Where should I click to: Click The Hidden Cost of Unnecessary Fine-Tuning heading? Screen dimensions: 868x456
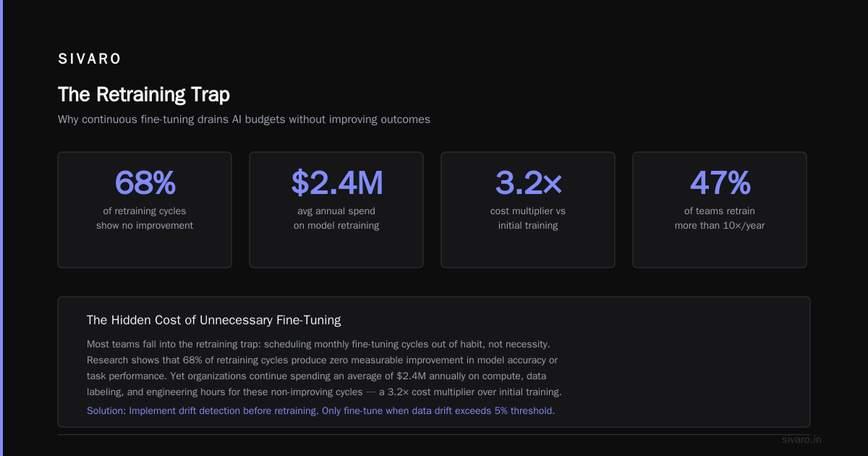[213, 320]
